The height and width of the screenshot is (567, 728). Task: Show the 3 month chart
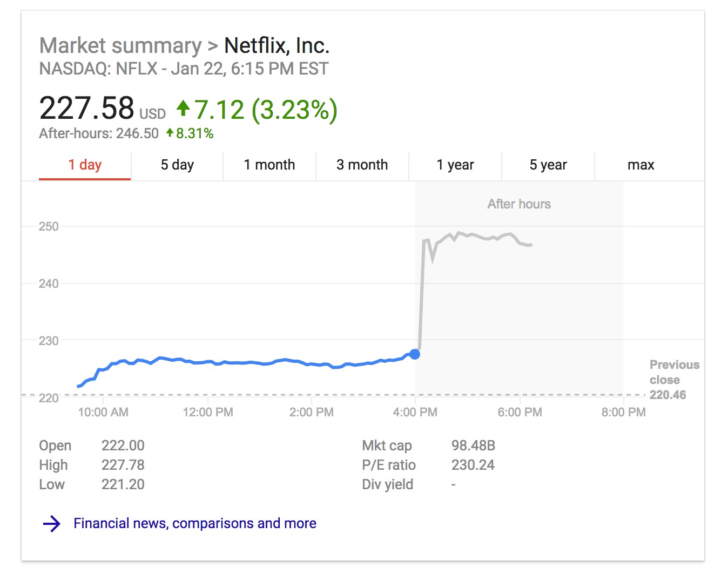coord(362,165)
